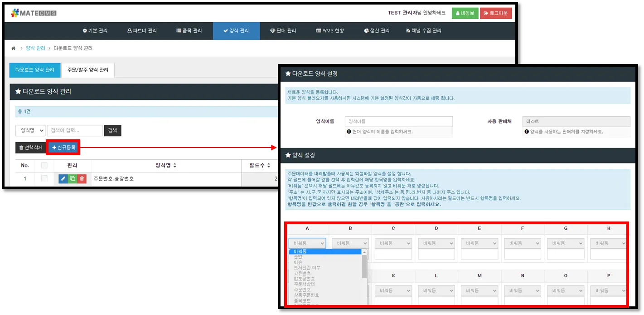Click column F item name input
The image size is (644, 315).
point(522,254)
